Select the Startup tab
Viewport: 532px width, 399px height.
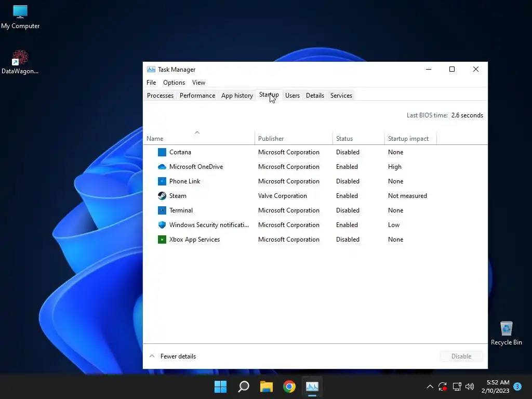tap(269, 95)
